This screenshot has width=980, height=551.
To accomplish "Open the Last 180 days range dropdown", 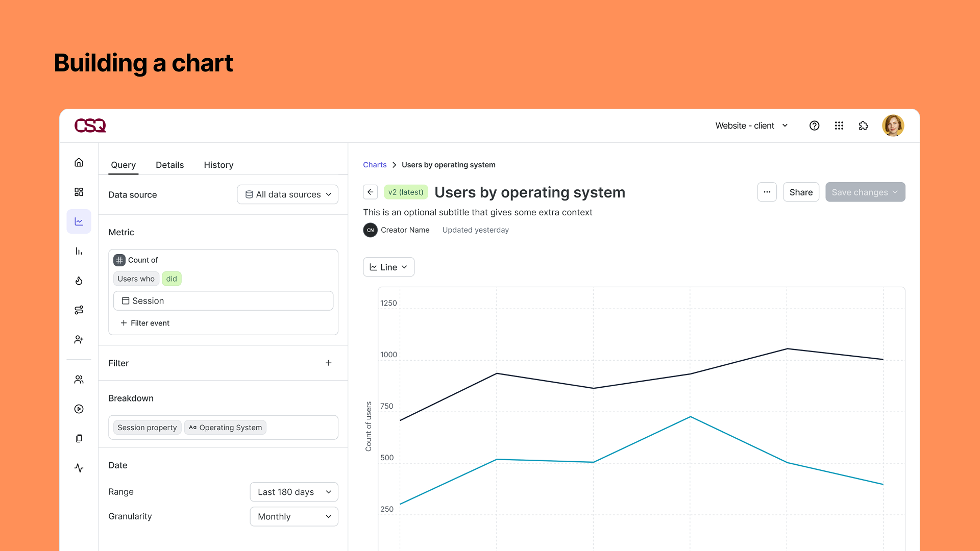I will coord(294,492).
